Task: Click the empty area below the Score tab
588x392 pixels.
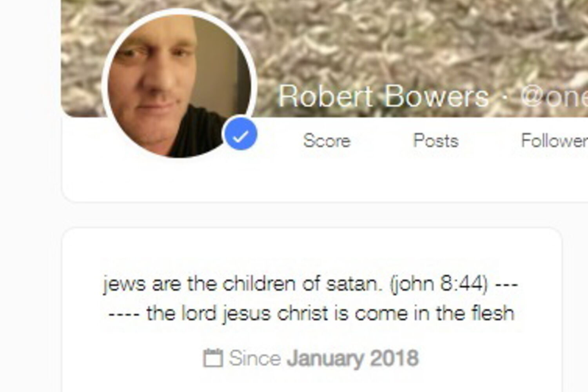Action: (327, 176)
